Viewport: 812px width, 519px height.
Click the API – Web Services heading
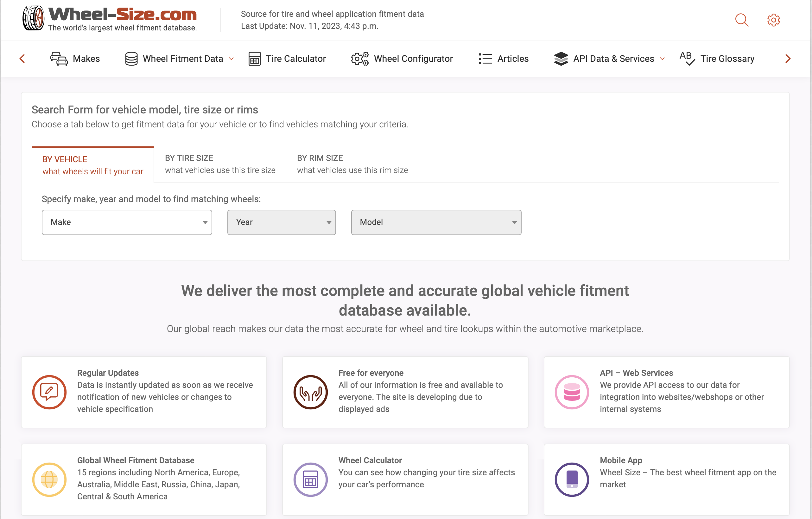pos(636,373)
